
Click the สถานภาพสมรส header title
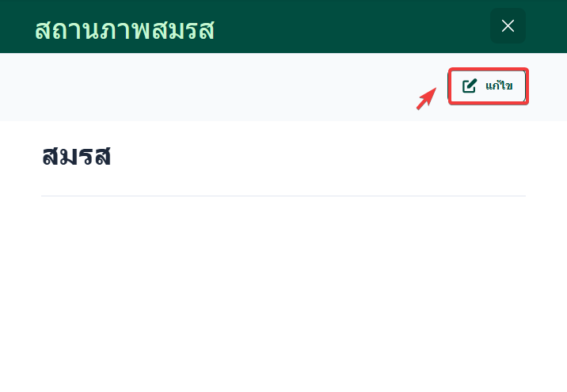124,29
